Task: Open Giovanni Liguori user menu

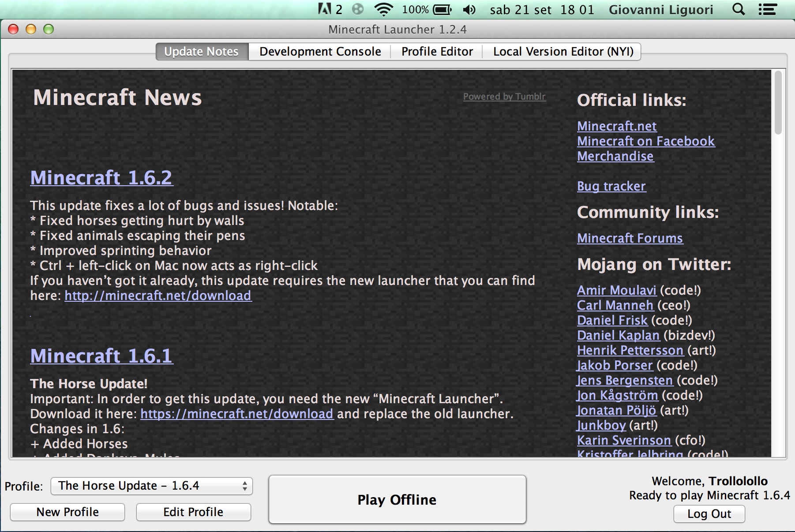Action: click(x=660, y=9)
